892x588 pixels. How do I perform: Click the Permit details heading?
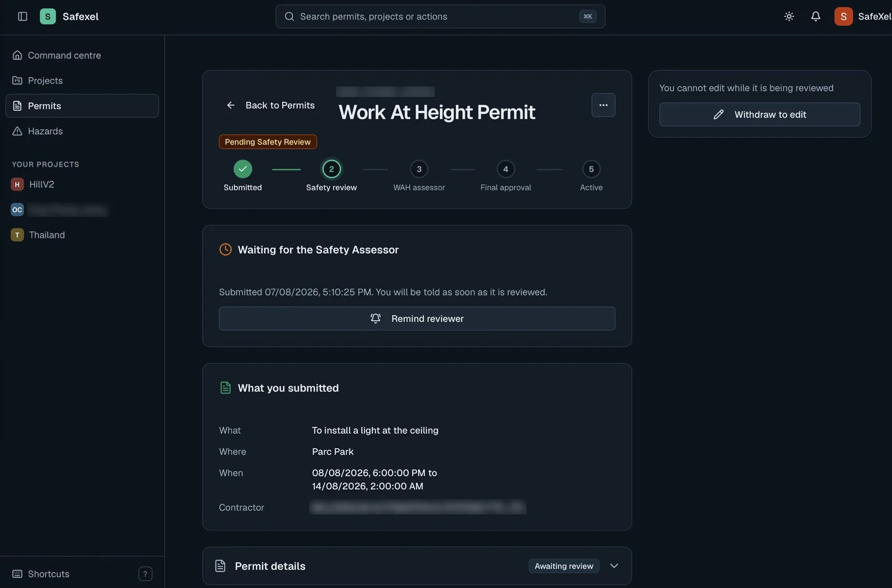[x=270, y=566]
